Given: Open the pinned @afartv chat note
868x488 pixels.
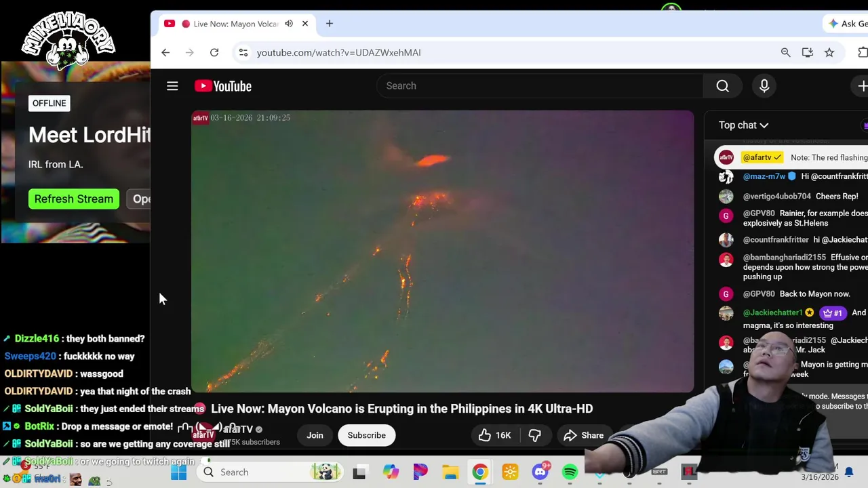Looking at the screenshot, I should tap(791, 157).
